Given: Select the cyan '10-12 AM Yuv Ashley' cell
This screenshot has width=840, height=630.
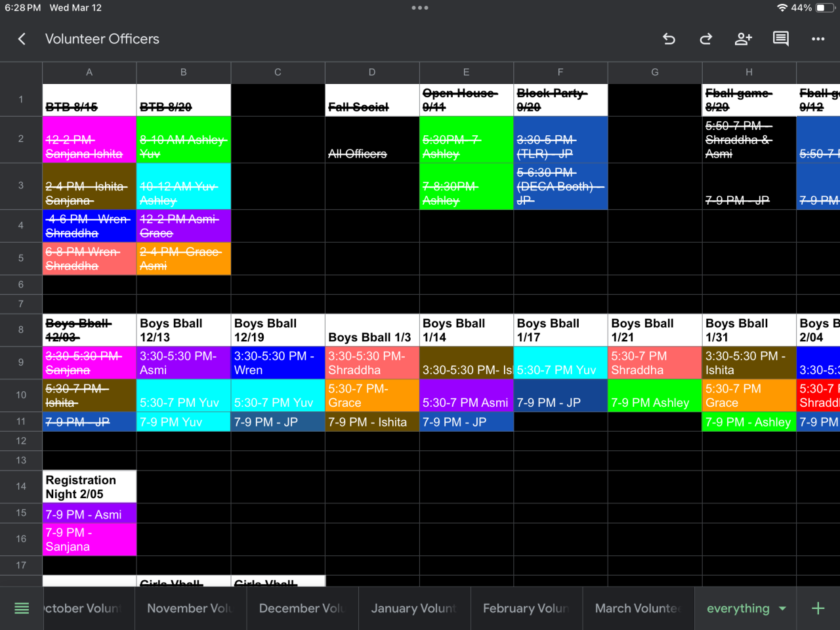Looking at the screenshot, I should pos(184,186).
